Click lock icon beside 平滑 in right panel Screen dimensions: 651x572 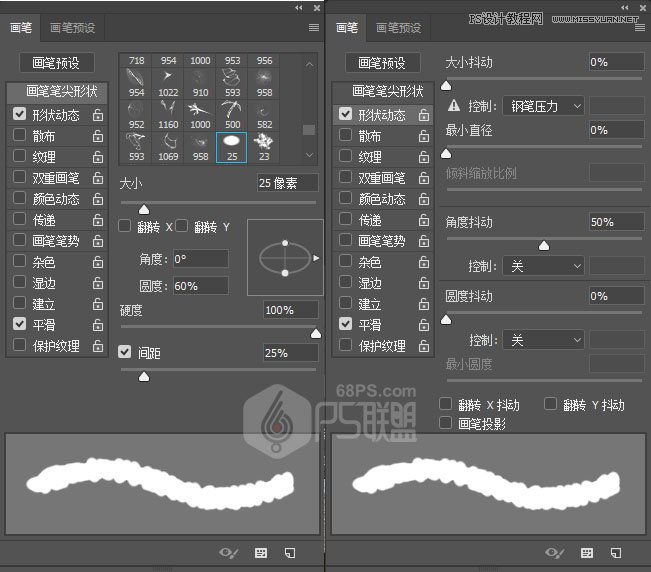(x=423, y=325)
